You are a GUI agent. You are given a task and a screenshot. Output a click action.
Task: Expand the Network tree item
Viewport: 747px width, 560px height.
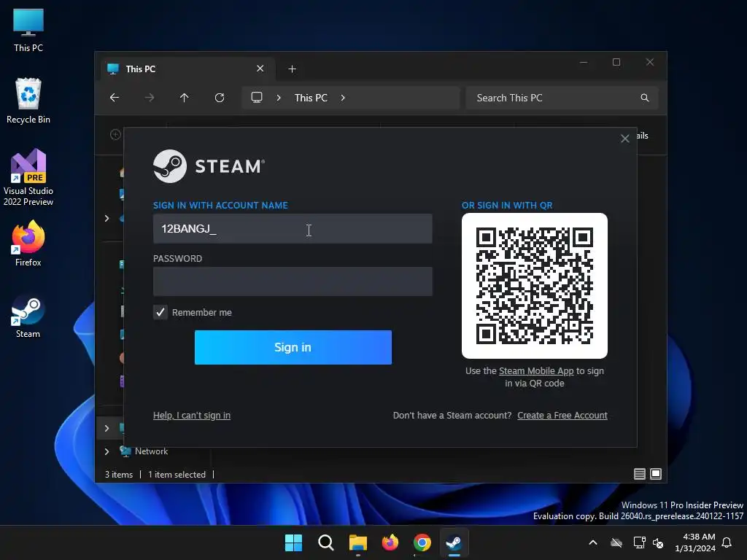[107, 451]
